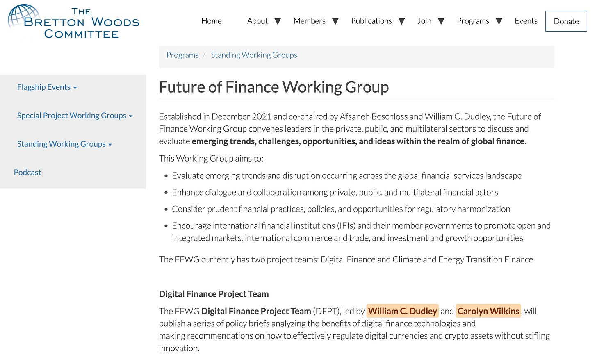597x364 pixels.
Task: Click the bullet starting "Evaluate emerging trends"
Action: 347,175
